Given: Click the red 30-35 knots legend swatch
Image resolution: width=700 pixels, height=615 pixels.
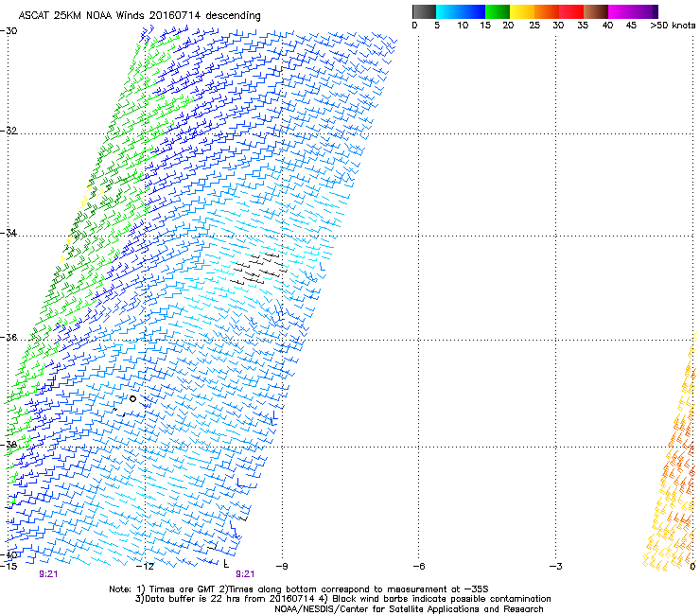Looking at the screenshot, I should coord(571,11).
